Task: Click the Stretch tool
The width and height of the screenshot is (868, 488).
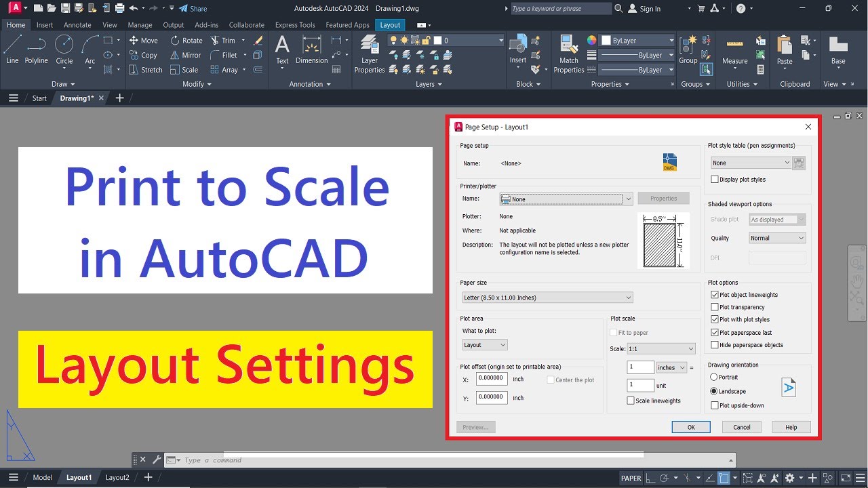Action: pos(146,70)
